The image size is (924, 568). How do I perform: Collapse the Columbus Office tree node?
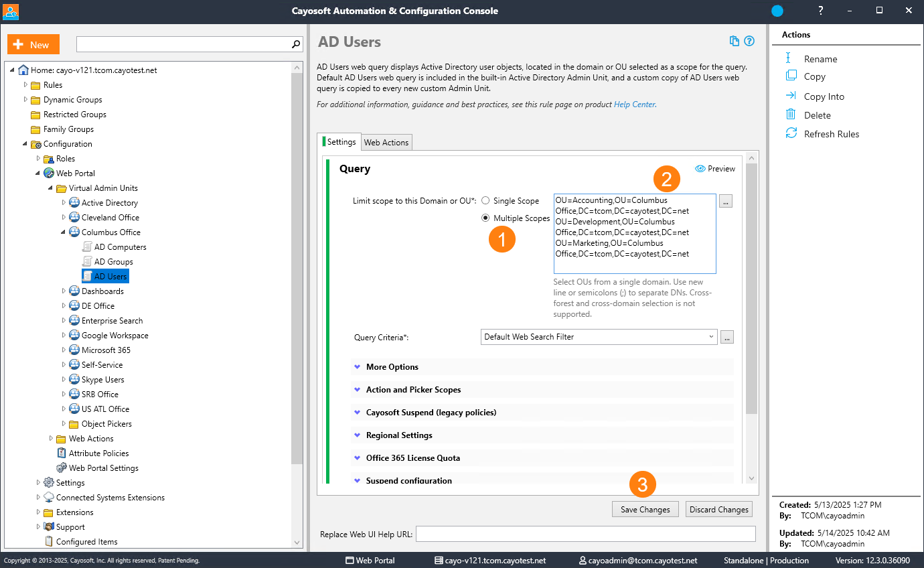click(x=64, y=232)
